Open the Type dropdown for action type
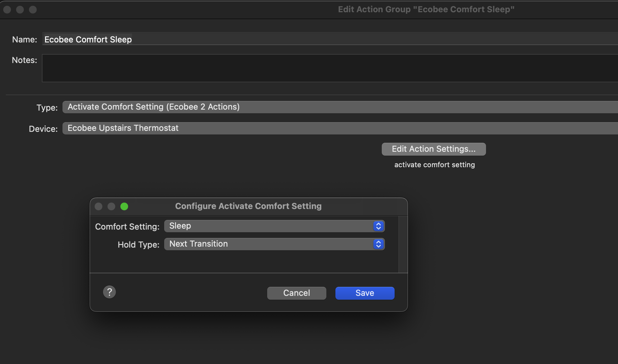This screenshot has width=618, height=364. (x=340, y=107)
